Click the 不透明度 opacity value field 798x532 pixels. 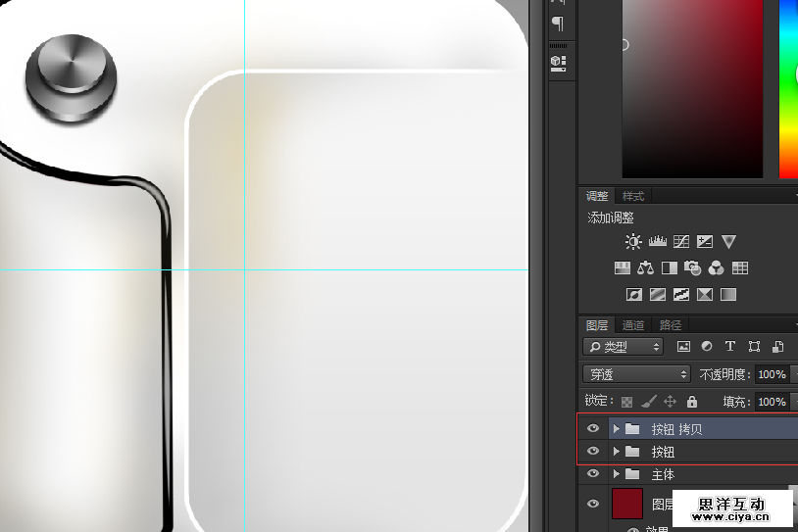(771, 374)
